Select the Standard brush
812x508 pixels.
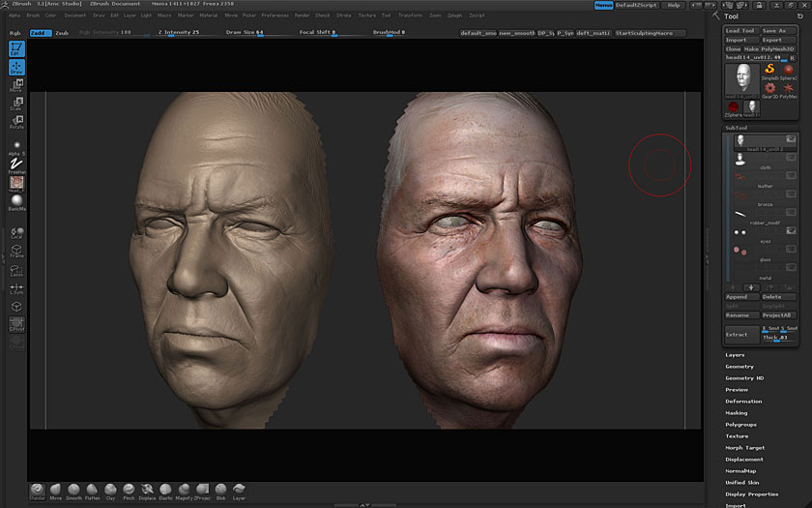[x=37, y=492]
